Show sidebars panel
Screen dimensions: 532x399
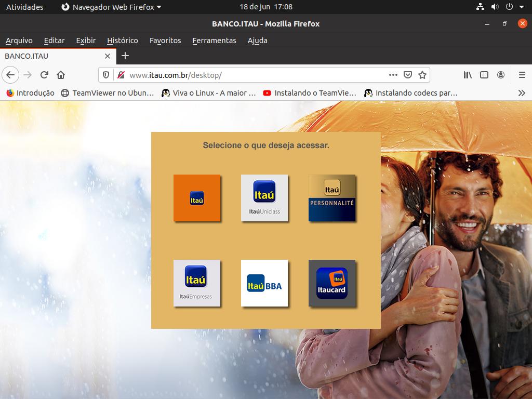484,75
